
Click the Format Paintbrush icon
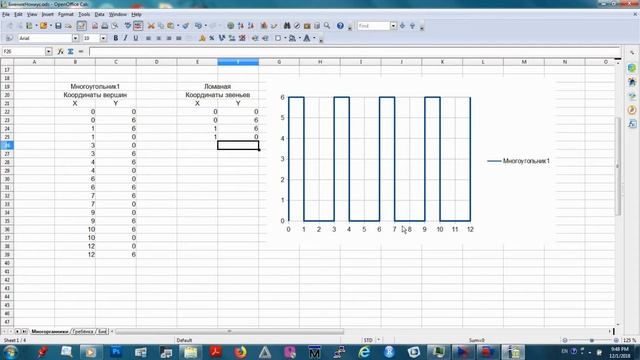pos(186,26)
